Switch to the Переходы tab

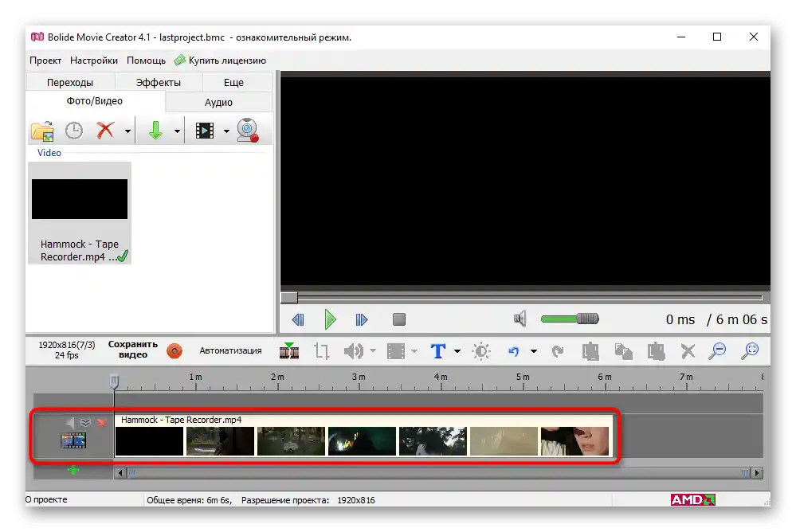coord(70,82)
